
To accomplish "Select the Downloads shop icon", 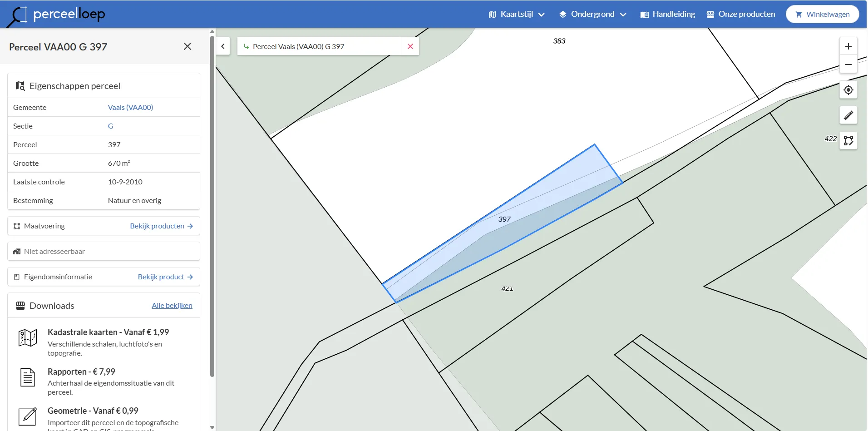I will coord(20,306).
